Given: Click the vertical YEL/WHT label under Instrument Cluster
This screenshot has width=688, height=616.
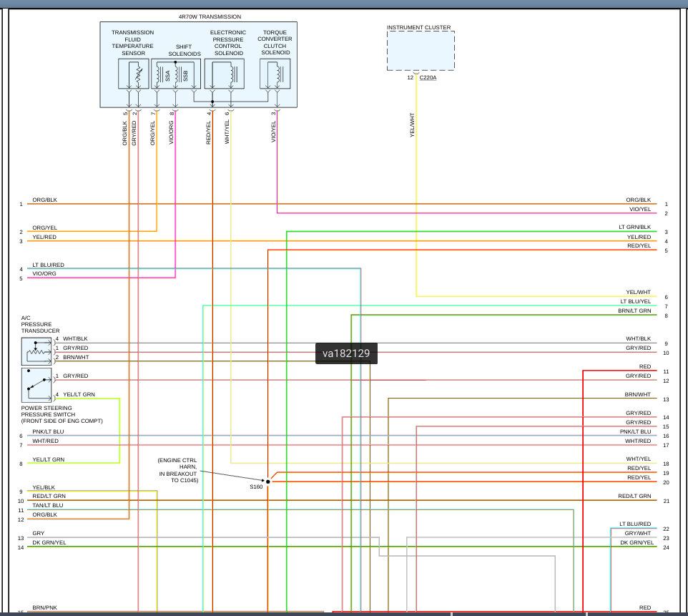Looking at the screenshot, I should pyautogui.click(x=412, y=125).
